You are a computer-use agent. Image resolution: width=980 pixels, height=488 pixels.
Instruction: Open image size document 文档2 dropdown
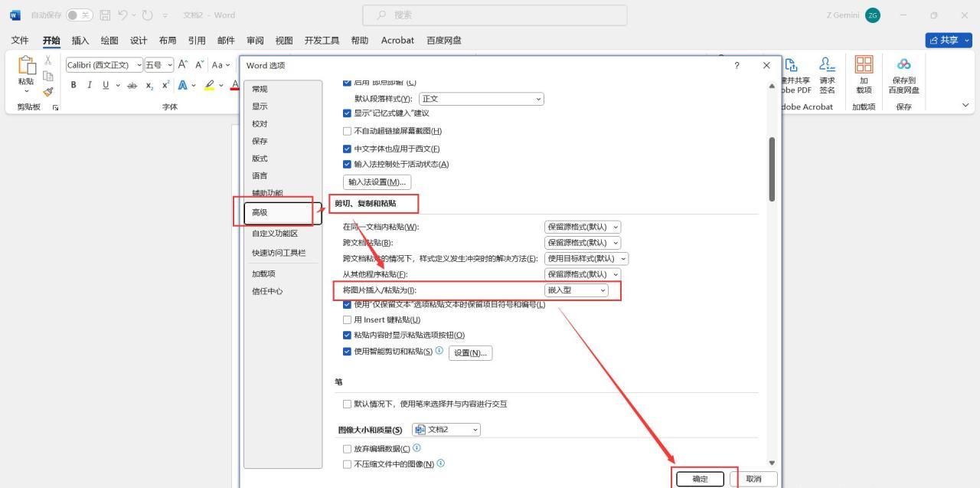[446, 430]
